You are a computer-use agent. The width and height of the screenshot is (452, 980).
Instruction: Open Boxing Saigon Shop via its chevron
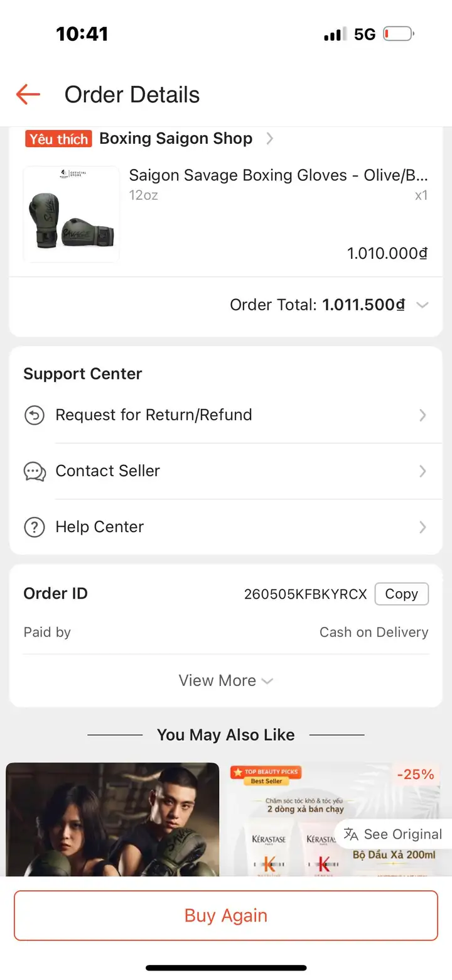[x=270, y=139]
